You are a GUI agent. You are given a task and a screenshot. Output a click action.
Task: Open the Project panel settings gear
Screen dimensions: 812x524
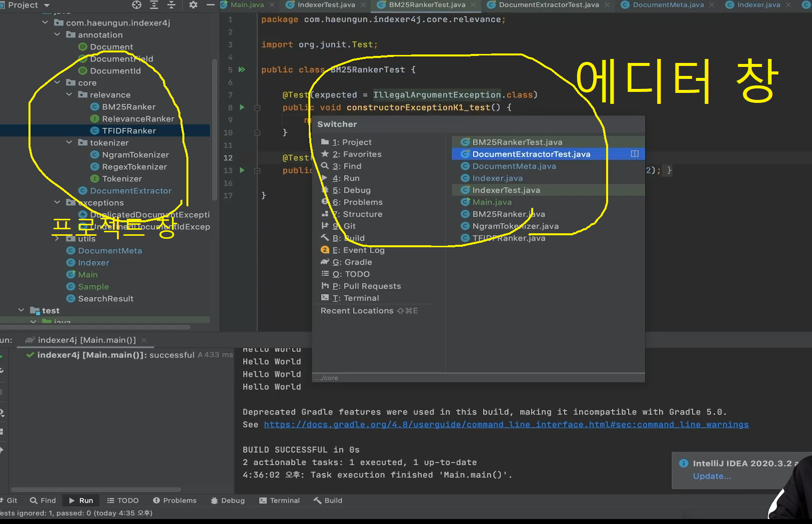(193, 4)
